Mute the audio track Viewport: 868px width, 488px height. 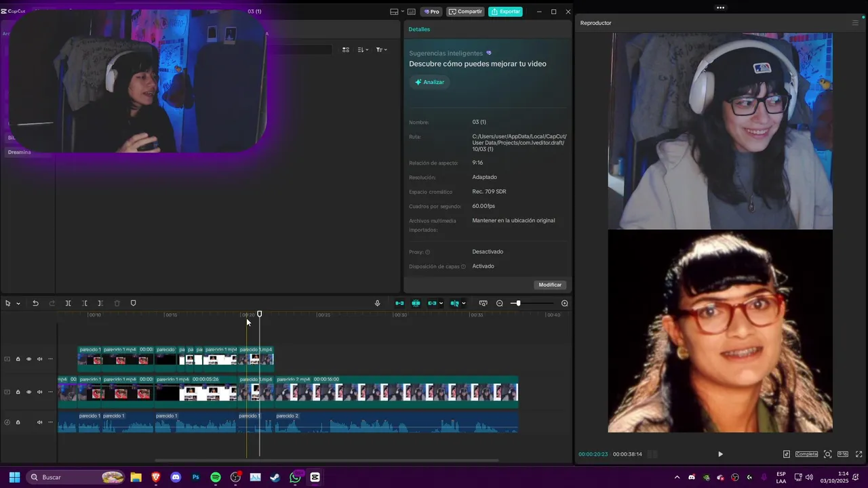(x=39, y=422)
